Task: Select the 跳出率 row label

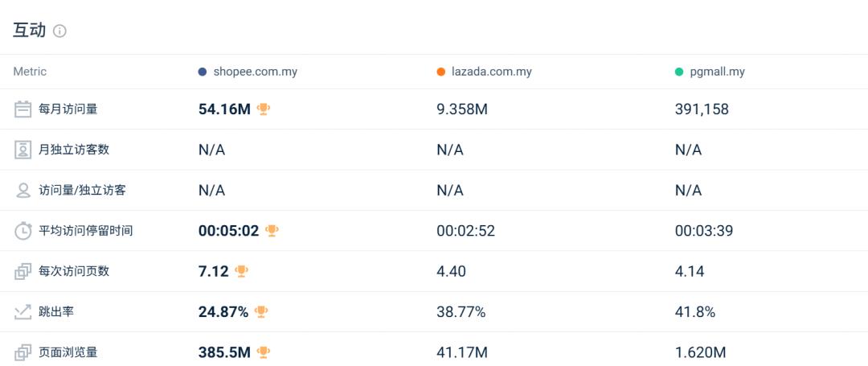Action: [56, 312]
